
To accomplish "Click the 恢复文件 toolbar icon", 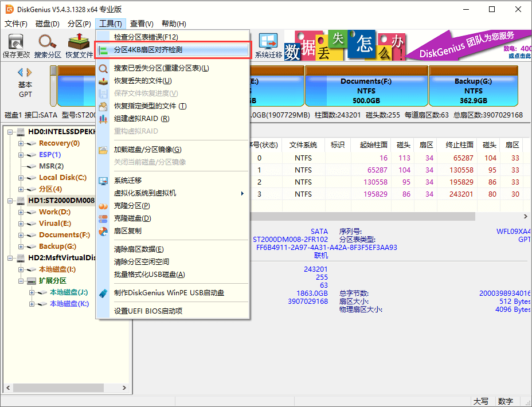I will [x=79, y=42].
